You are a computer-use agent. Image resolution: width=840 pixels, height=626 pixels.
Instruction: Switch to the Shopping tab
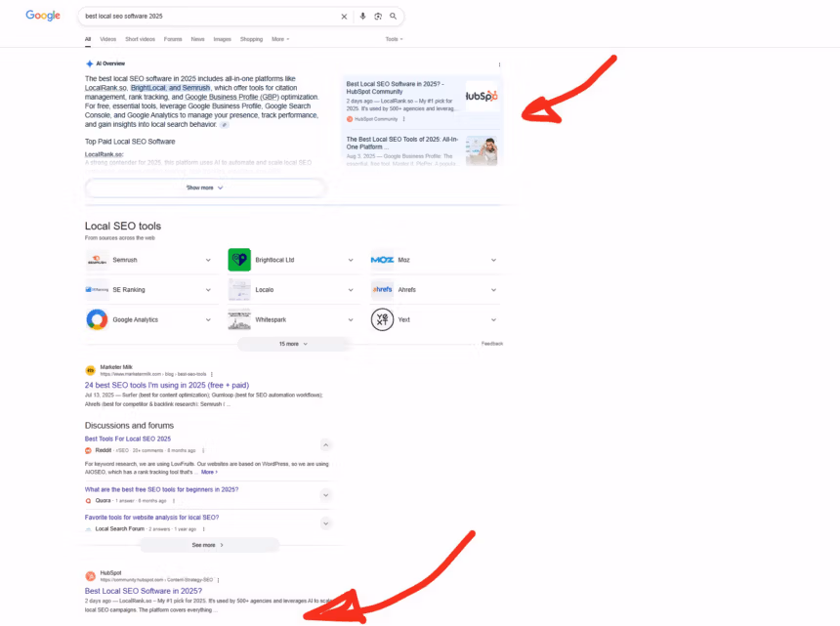[251, 39]
